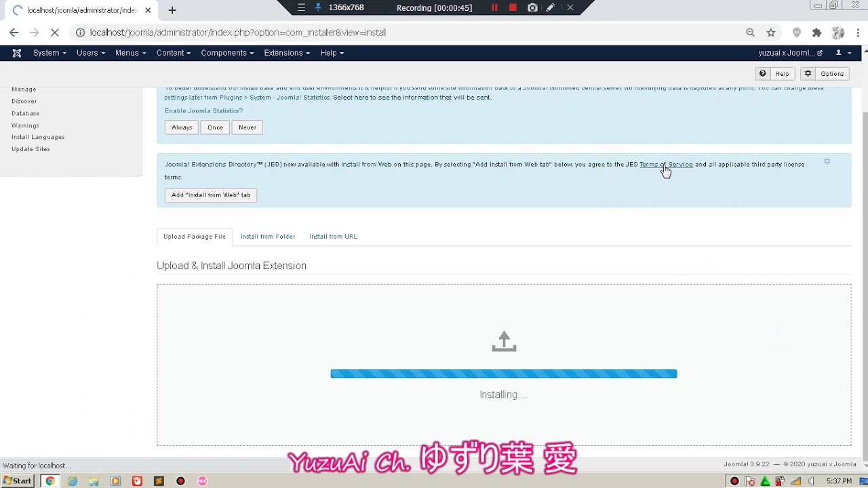Bookmark this page with star icon

[x=771, y=33]
